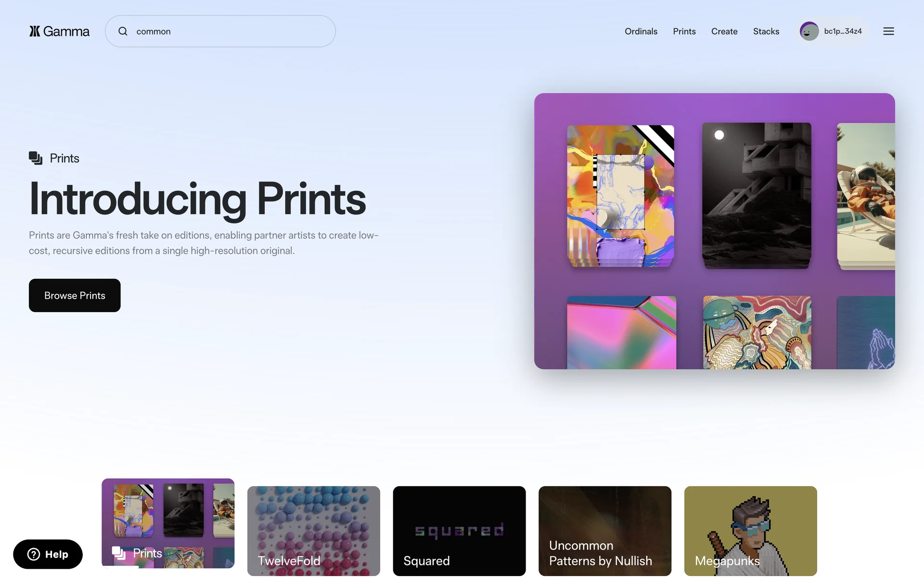The width and height of the screenshot is (924, 578).
Task: Open the bc1p...34z4 wallet dropdown
Action: [832, 31]
